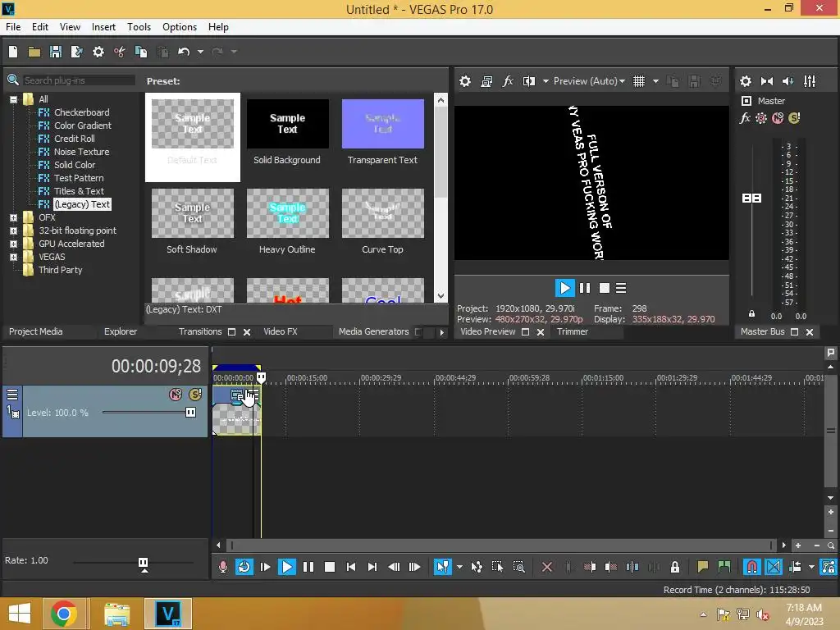840x630 pixels.
Task: Adjust the track Level slider handle
Action: click(190, 413)
